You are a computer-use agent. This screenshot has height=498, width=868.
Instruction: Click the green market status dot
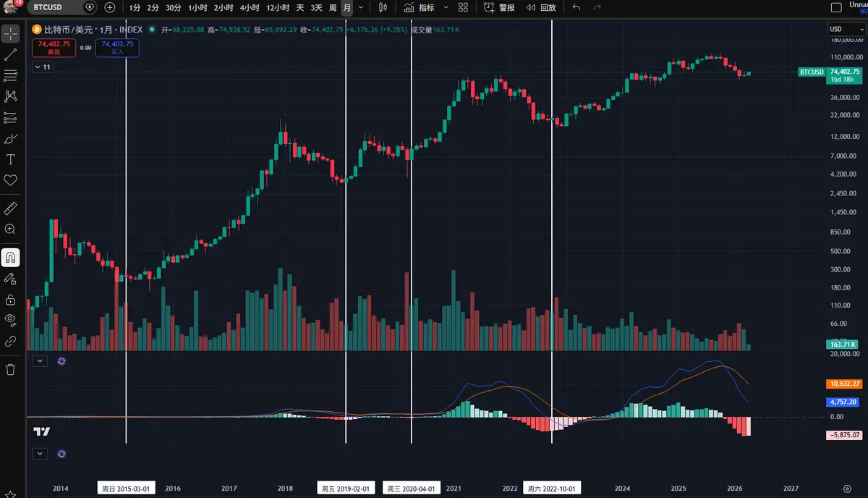[152, 30]
